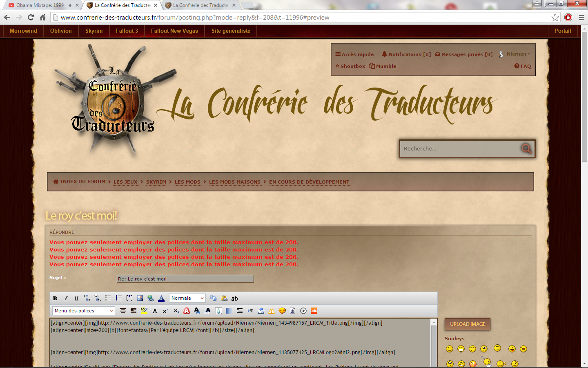Bookmark page with the star icon
Viewport: 588px width, 368px height.
click(x=555, y=17)
